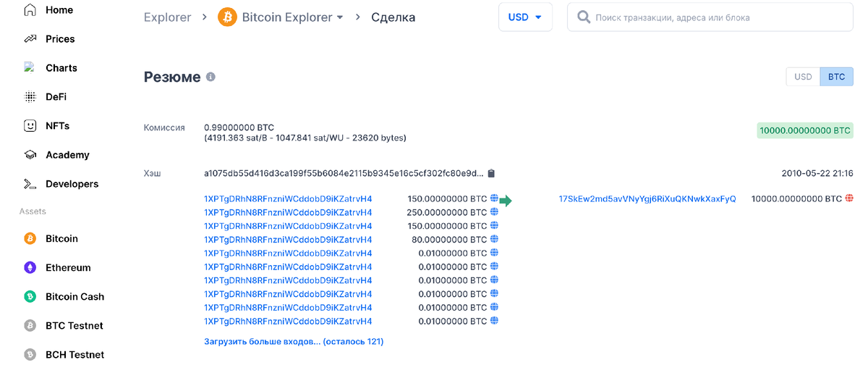Click the Home icon in sidebar
Screen dimensions: 868x365
(x=30, y=10)
